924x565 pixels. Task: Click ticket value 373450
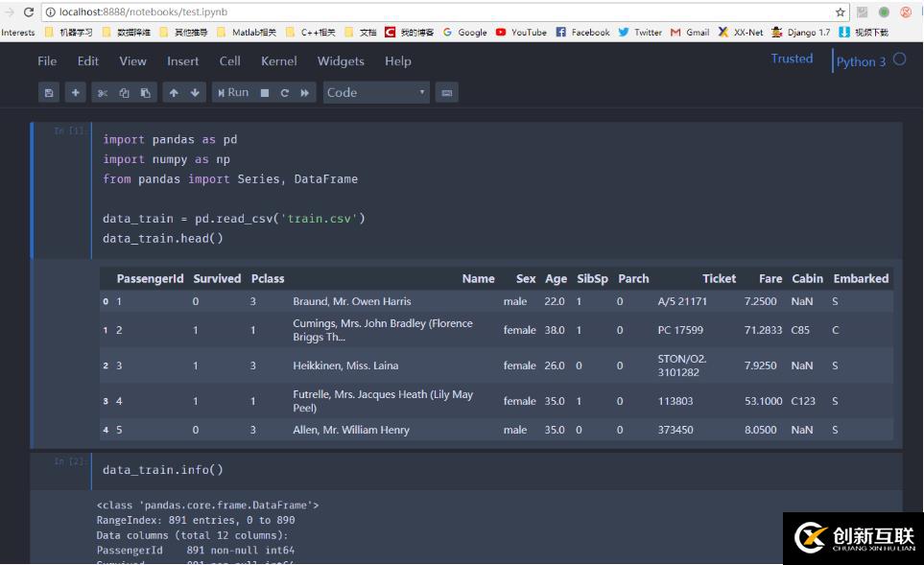675,430
